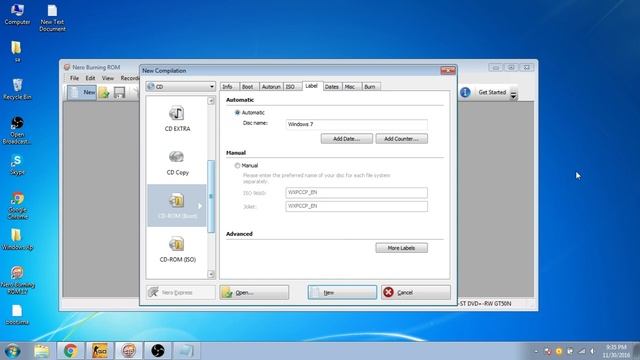Screen dimensions: 640x360
Task: Click the network signal tray icon
Action: pyautogui.click(x=582, y=351)
